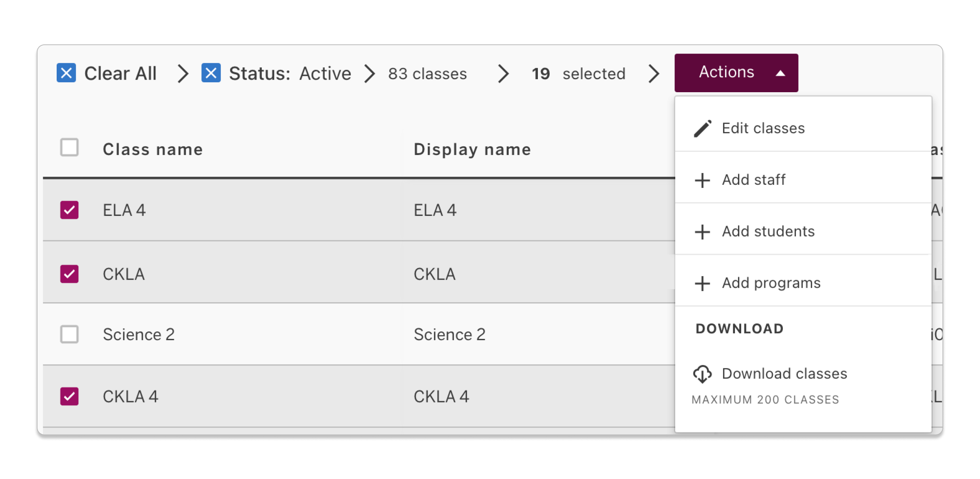Click the Clear All control

(121, 73)
